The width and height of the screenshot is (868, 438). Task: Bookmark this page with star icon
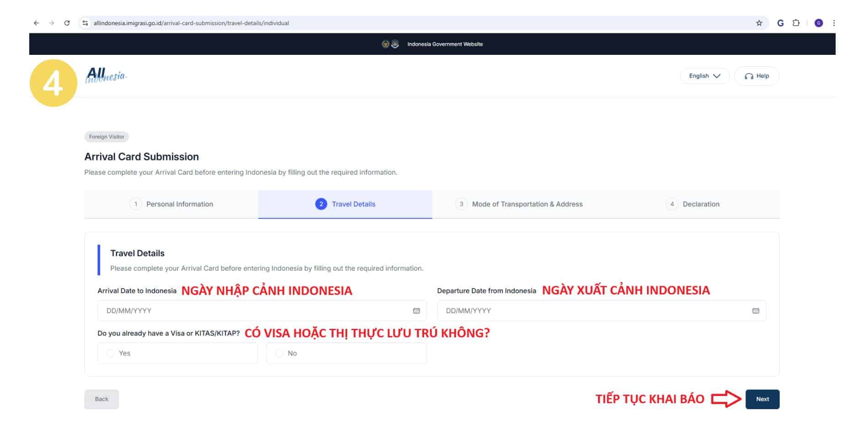[759, 23]
